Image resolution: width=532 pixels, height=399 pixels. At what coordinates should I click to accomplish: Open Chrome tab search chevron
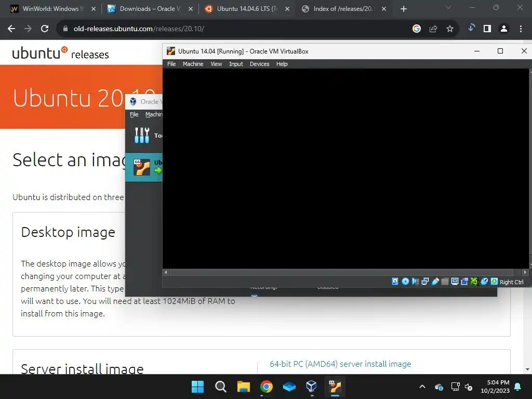[x=448, y=7]
